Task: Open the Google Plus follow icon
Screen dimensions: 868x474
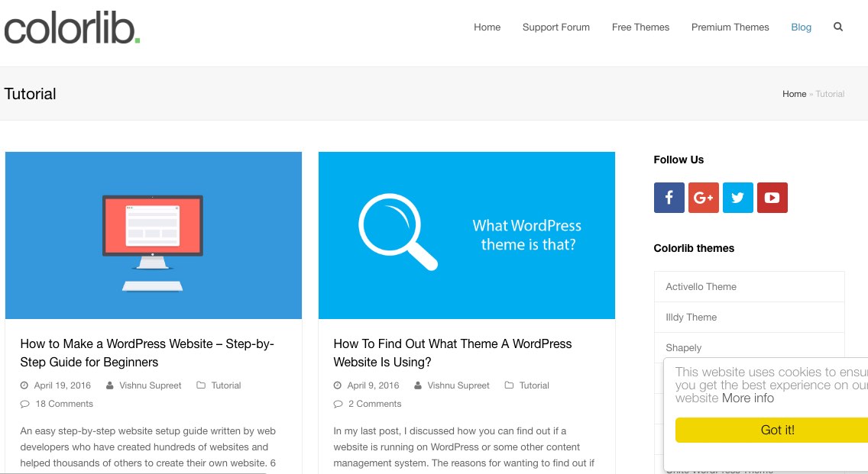Action: (x=703, y=198)
